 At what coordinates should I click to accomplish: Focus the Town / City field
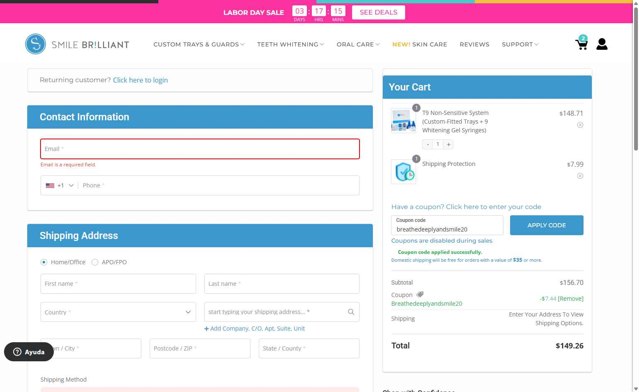(91, 348)
